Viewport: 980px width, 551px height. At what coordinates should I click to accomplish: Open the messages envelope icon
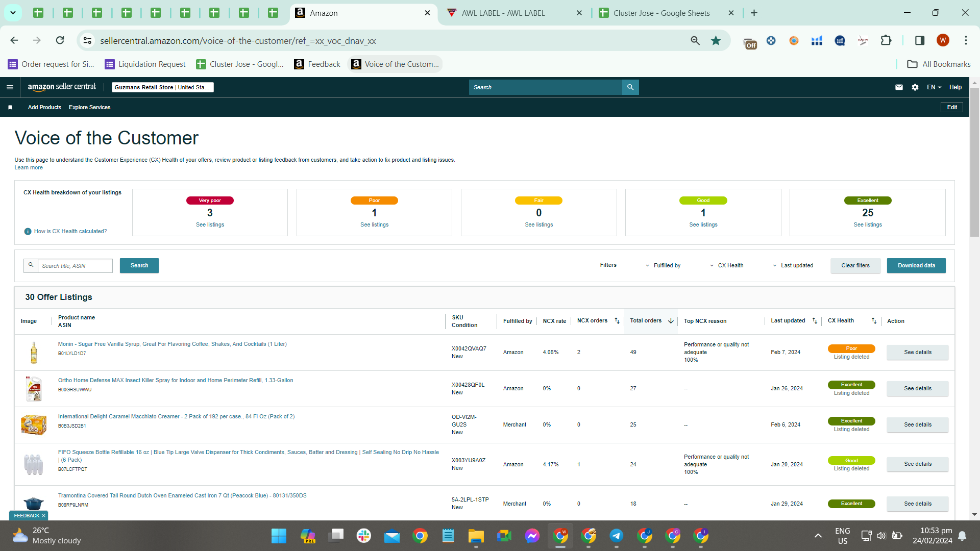pos(899,87)
